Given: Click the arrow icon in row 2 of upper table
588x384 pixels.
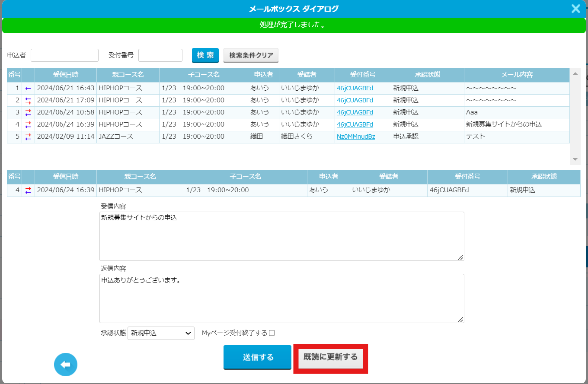Looking at the screenshot, I should pos(28,100).
